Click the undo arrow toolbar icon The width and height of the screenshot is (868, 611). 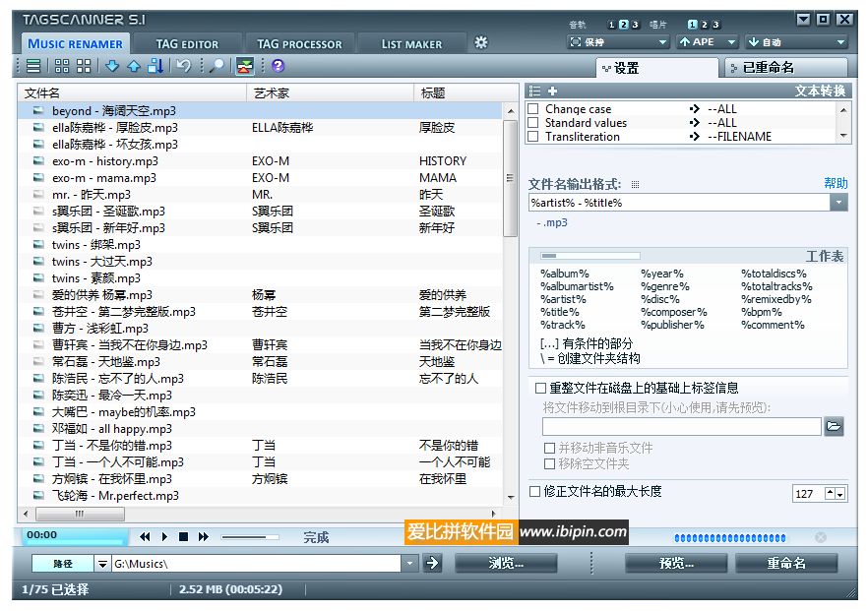[183, 67]
